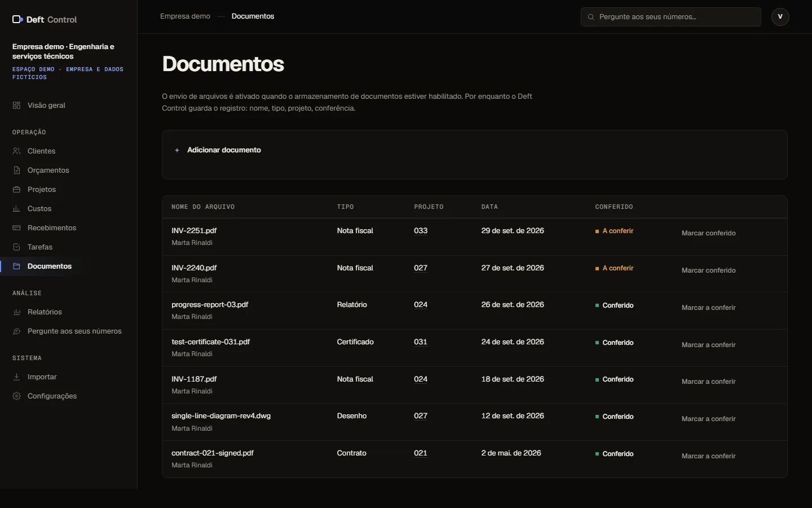Focus the Pergunte aos seus números search field
The image size is (812, 508).
(671, 17)
